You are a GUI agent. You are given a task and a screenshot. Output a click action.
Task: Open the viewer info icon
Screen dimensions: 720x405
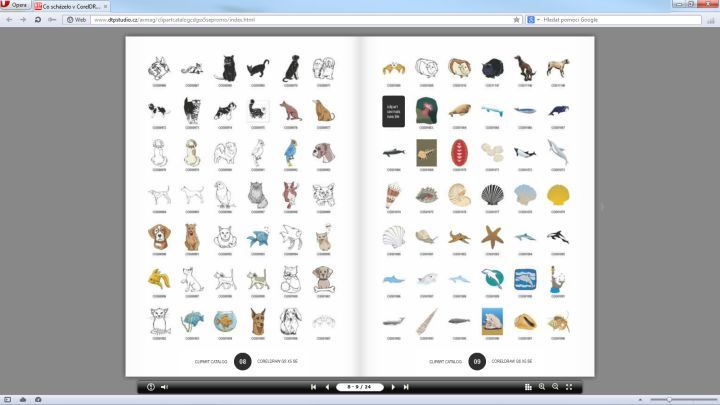[x=151, y=386]
